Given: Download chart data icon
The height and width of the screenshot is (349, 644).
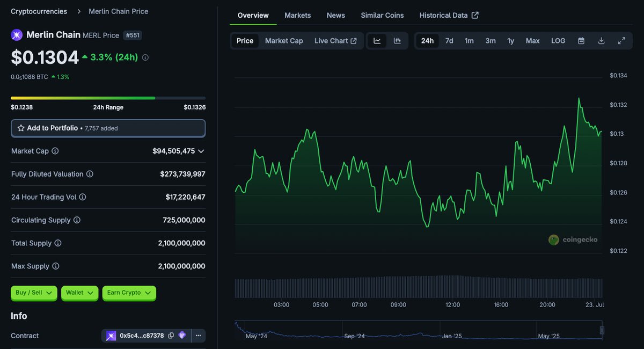Looking at the screenshot, I should [601, 41].
